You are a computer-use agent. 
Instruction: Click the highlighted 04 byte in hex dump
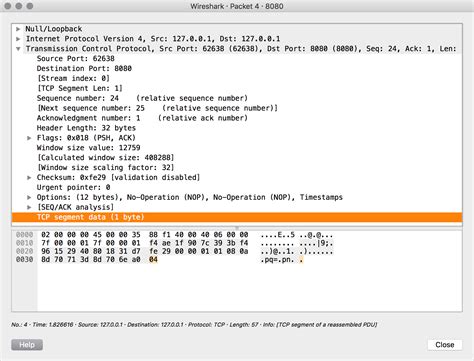pos(153,260)
